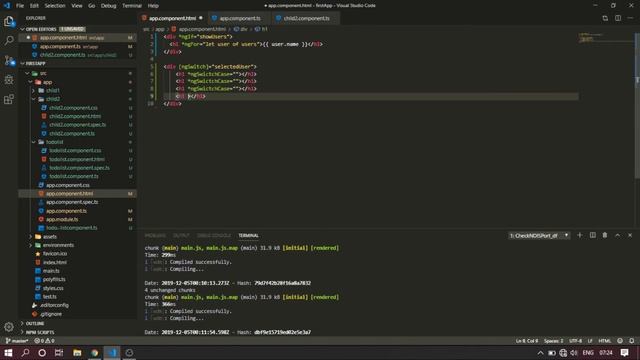The image size is (640, 360).
Task: Collapse the todolist folder
Action: [33, 142]
